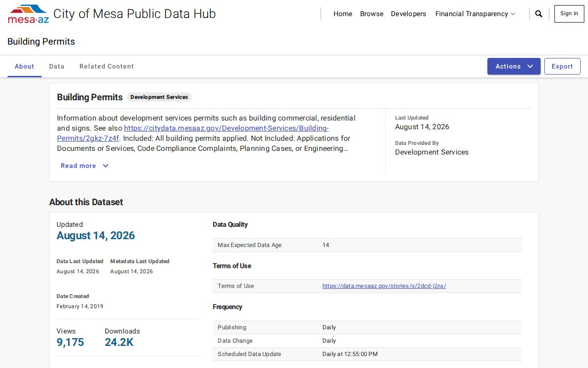588x368 pixels.
Task: Click the Development Services category tag
Action: [159, 97]
